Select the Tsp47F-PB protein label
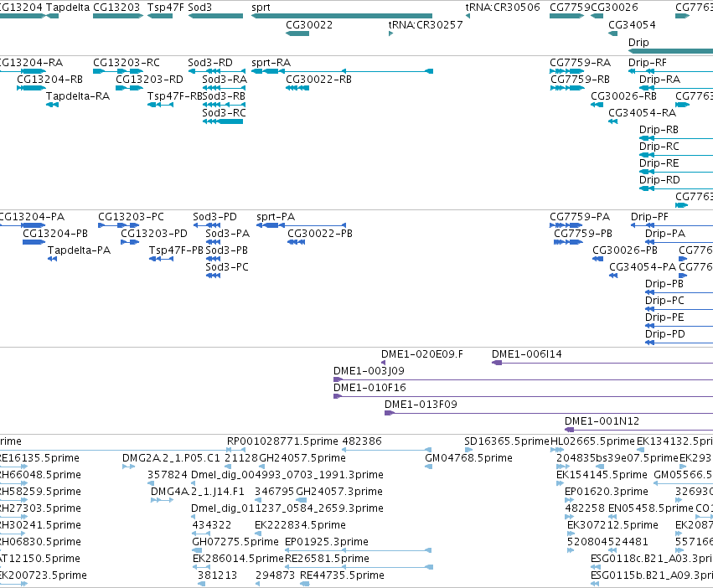The width and height of the screenshot is (713, 588). tap(176, 250)
